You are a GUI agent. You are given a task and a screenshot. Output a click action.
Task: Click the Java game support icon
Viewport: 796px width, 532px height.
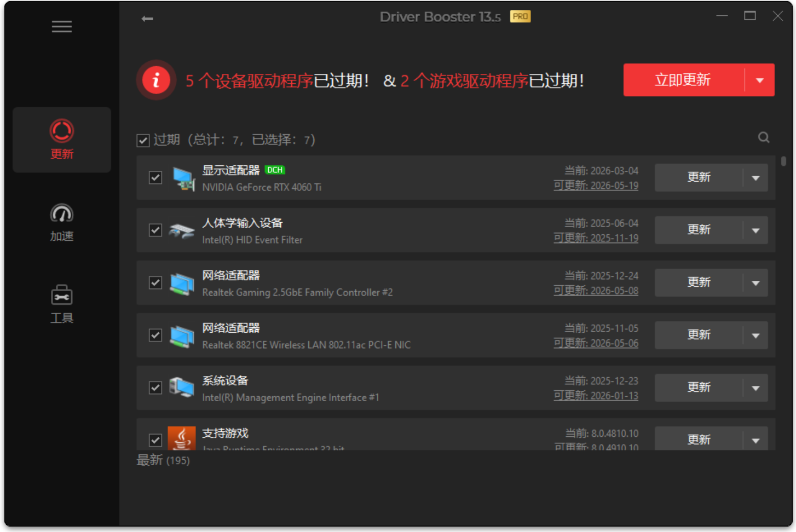point(182,438)
